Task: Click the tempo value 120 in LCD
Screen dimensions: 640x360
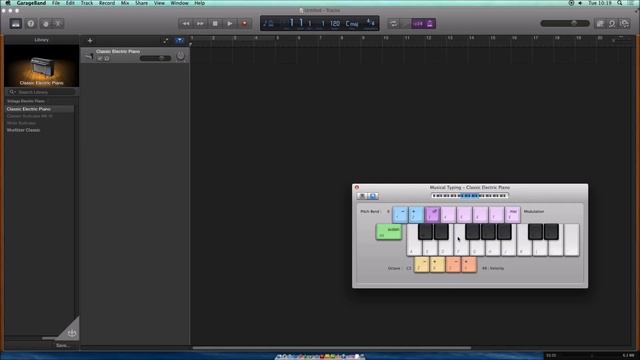Action: 335,24
